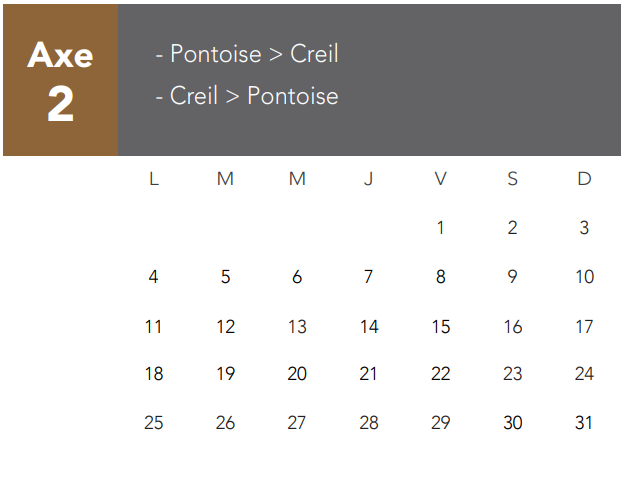Image resolution: width=625 pixels, height=495 pixels.
Task: Click calendar date 24
Action: click(584, 374)
